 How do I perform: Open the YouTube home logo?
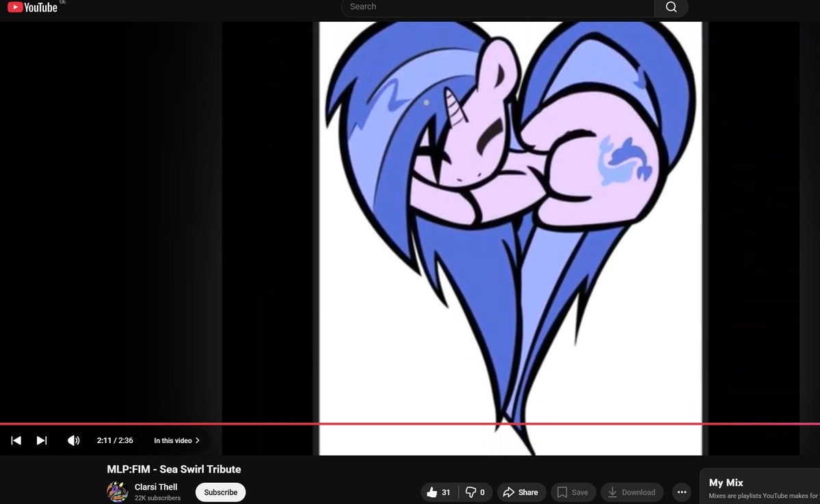click(32, 8)
